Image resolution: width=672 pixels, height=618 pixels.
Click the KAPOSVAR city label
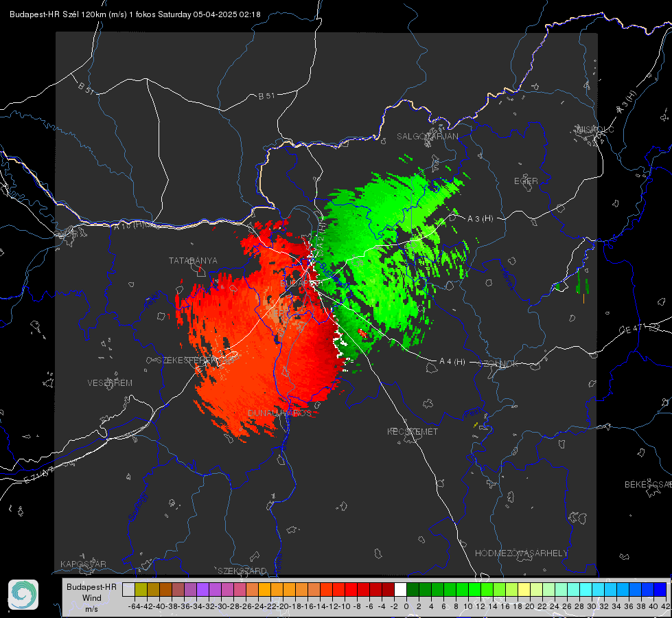point(83,564)
